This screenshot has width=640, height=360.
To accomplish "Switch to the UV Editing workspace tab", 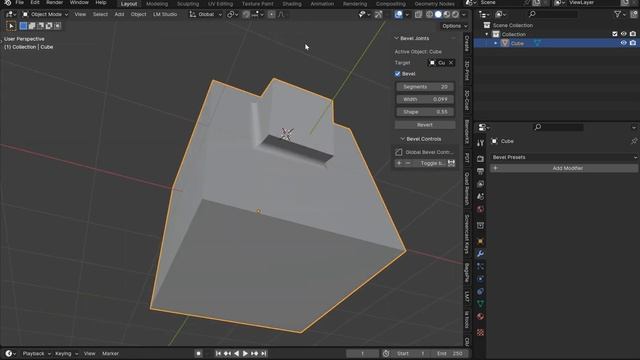I will click(220, 4).
